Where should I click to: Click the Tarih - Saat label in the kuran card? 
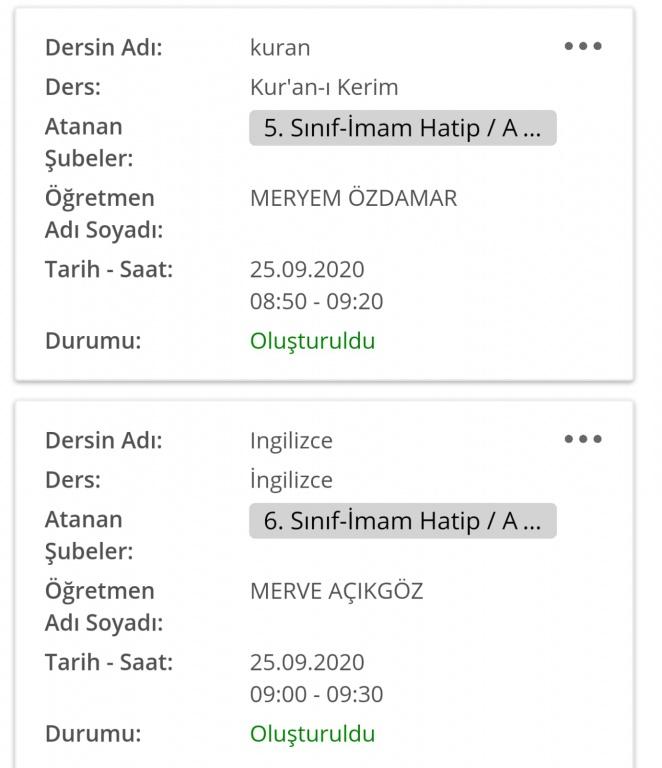pos(109,270)
